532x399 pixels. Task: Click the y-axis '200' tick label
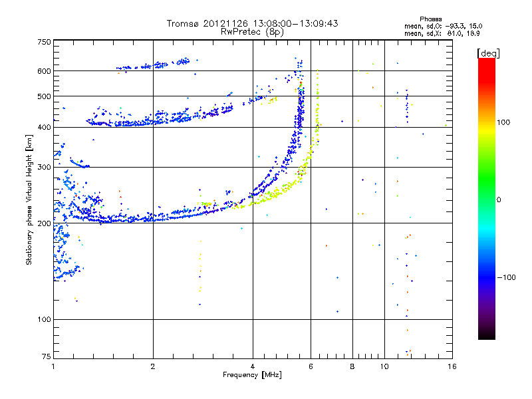44,223
